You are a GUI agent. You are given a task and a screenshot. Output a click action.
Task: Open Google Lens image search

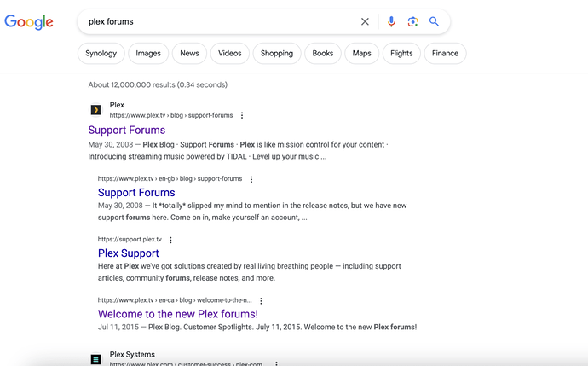[x=412, y=21]
